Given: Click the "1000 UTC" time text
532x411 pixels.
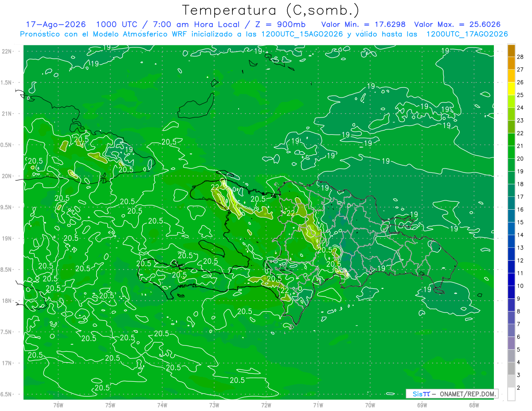Looking at the screenshot, I should 118,24.
